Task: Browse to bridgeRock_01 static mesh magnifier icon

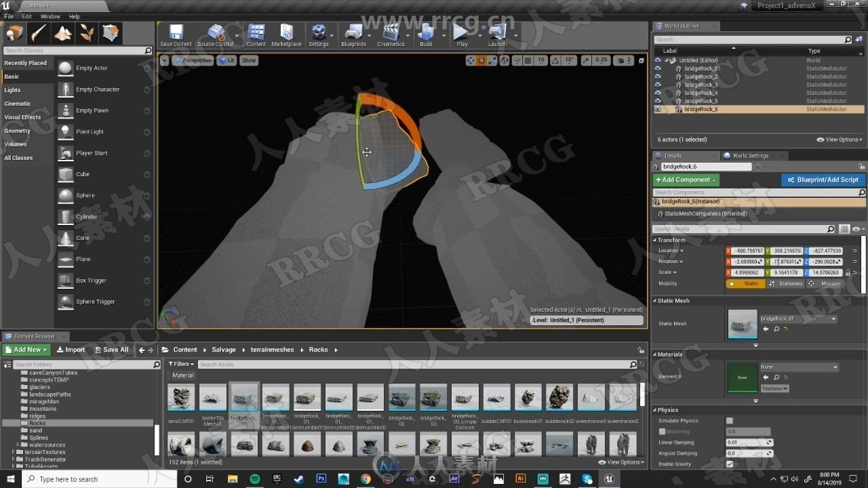Action: (776, 329)
